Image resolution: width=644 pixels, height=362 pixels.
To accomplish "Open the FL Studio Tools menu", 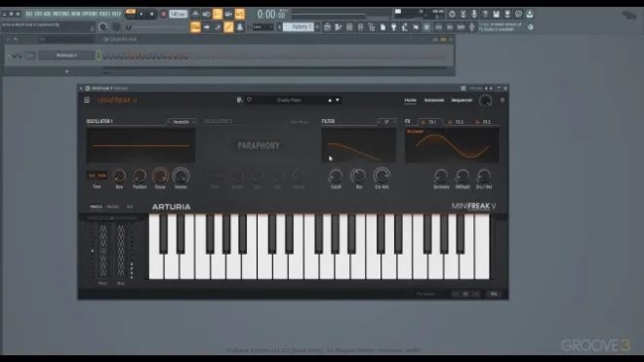I will (x=105, y=14).
